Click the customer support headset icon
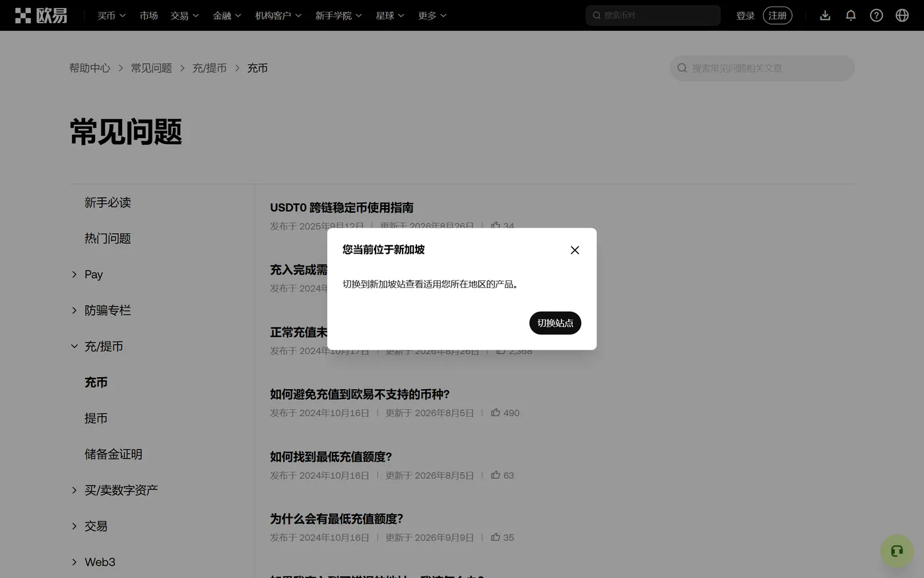924x578 pixels. click(897, 551)
